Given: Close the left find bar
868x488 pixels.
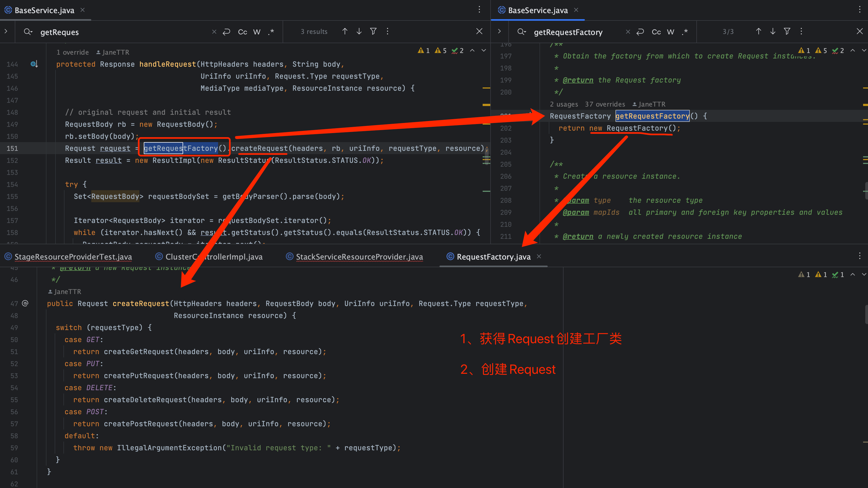Looking at the screenshot, I should [479, 31].
